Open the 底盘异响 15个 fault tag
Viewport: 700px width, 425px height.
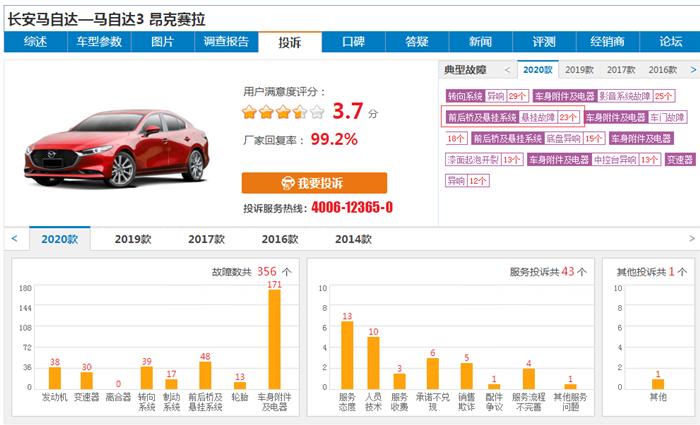[538, 138]
